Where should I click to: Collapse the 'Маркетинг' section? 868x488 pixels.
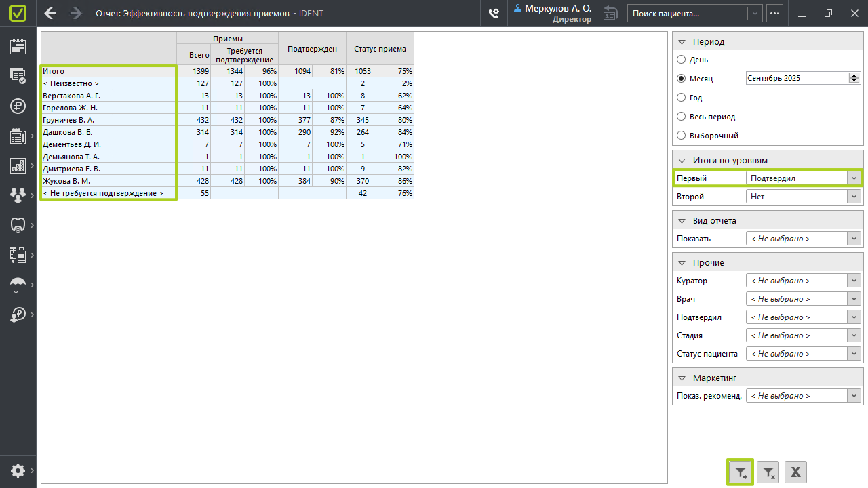[x=682, y=378]
